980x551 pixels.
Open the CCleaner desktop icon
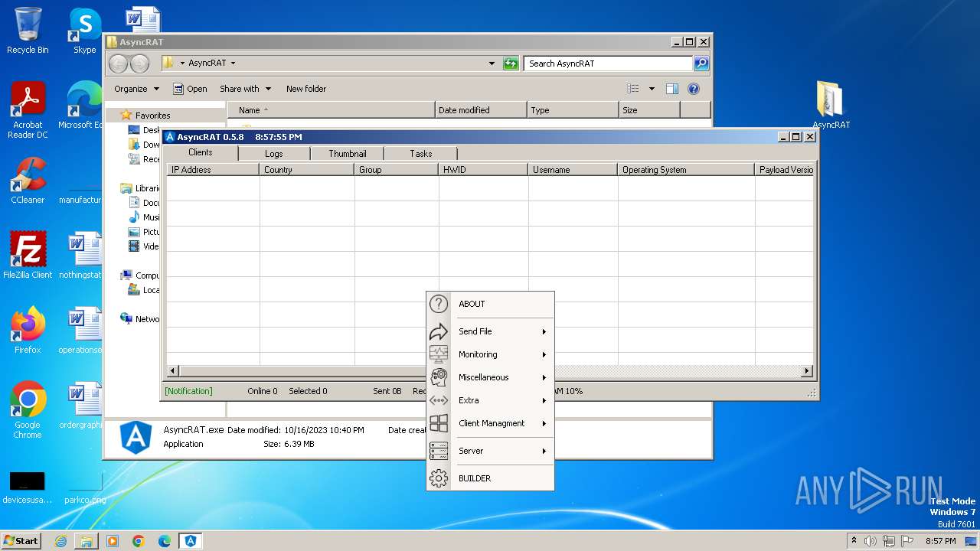(x=28, y=181)
